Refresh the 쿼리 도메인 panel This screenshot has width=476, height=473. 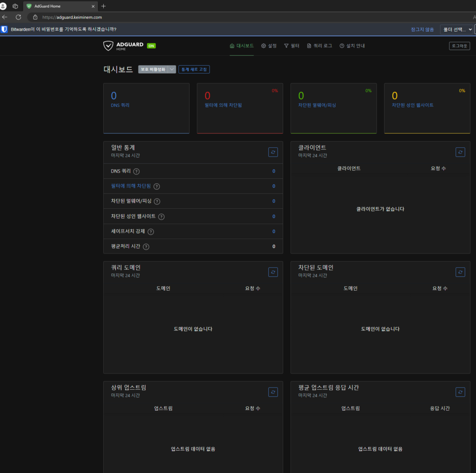point(273,272)
